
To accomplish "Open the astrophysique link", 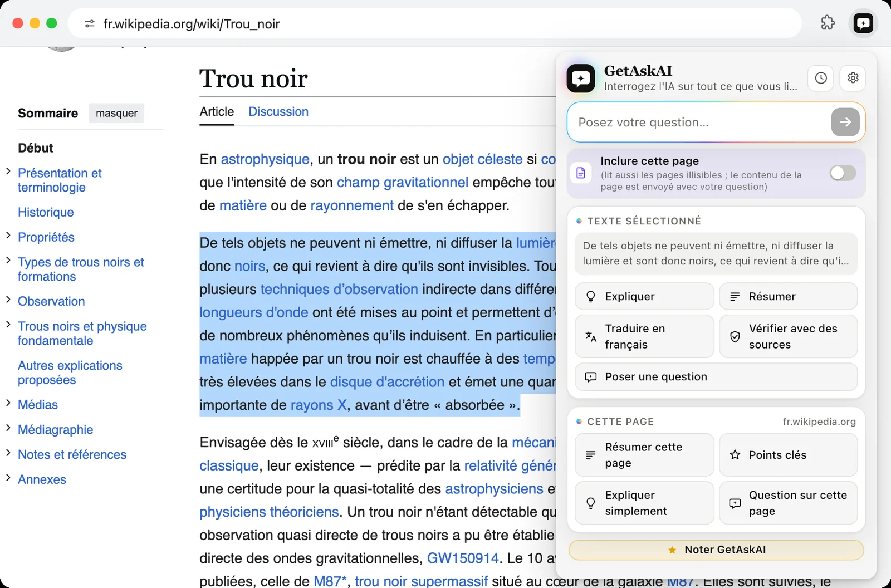I will pos(265,159).
